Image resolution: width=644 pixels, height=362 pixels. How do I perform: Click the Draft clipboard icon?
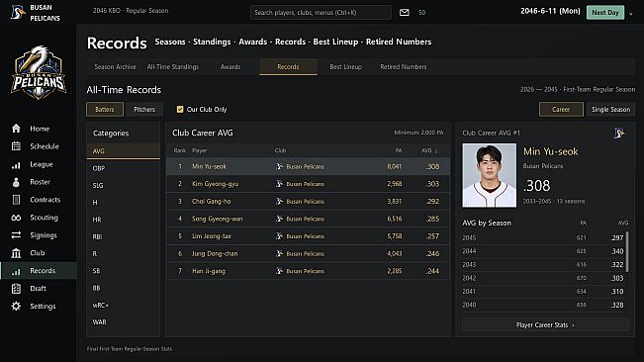[16, 289]
